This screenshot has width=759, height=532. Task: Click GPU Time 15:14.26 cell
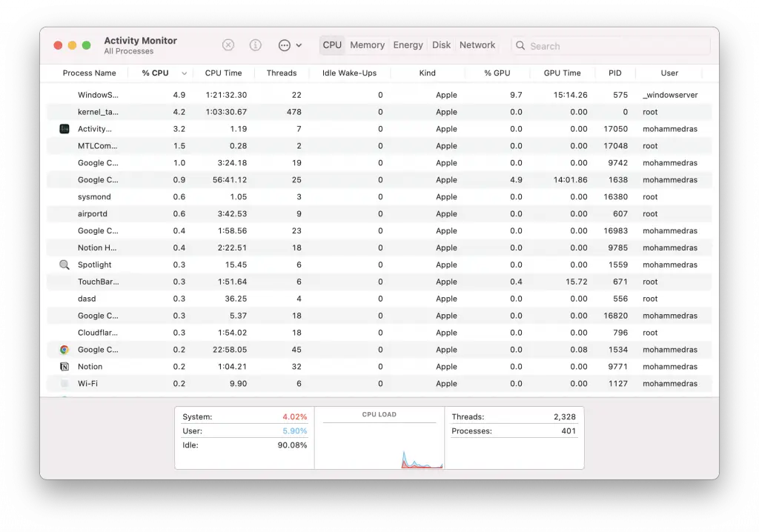[x=570, y=95]
